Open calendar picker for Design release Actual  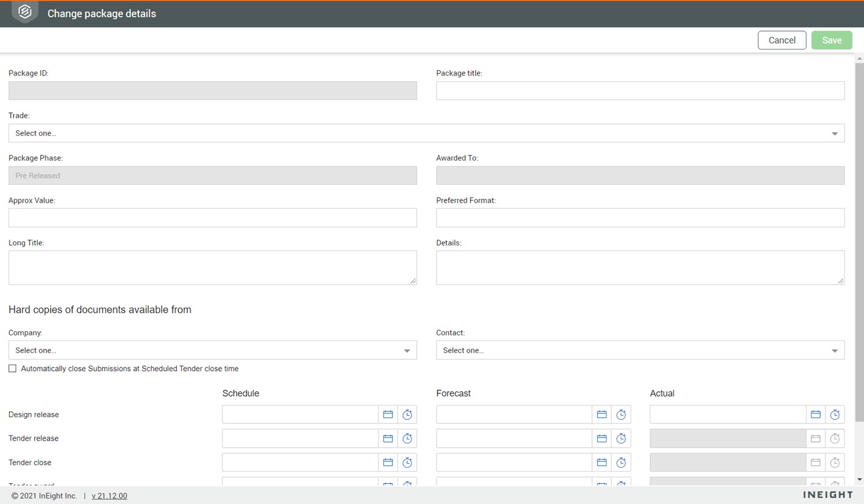[x=816, y=415]
